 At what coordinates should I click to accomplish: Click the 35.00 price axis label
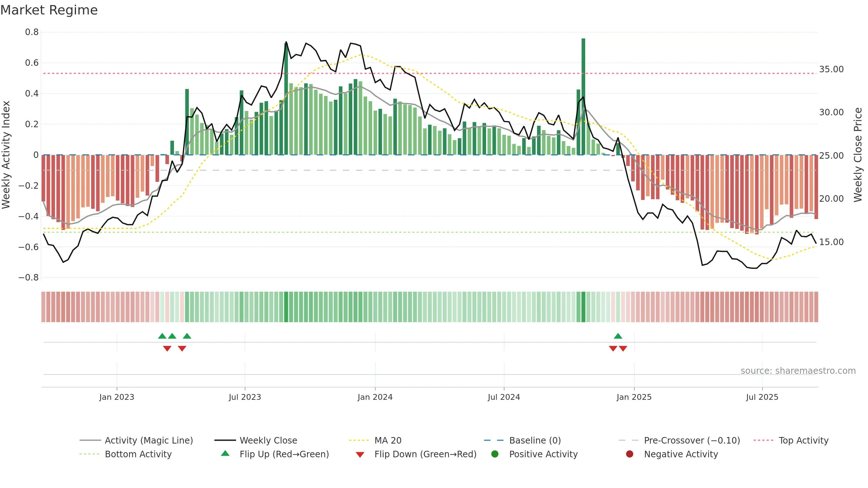click(831, 69)
